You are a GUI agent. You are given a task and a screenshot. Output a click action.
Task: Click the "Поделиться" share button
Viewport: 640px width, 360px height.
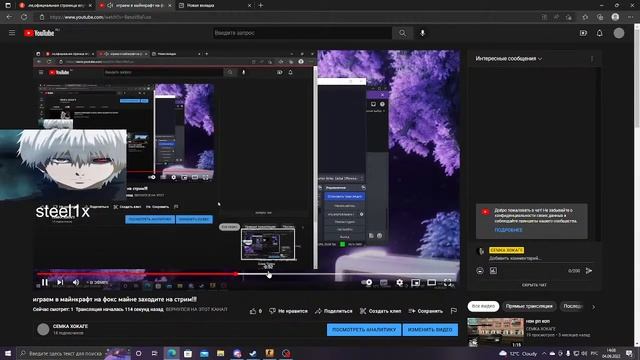tap(333, 311)
